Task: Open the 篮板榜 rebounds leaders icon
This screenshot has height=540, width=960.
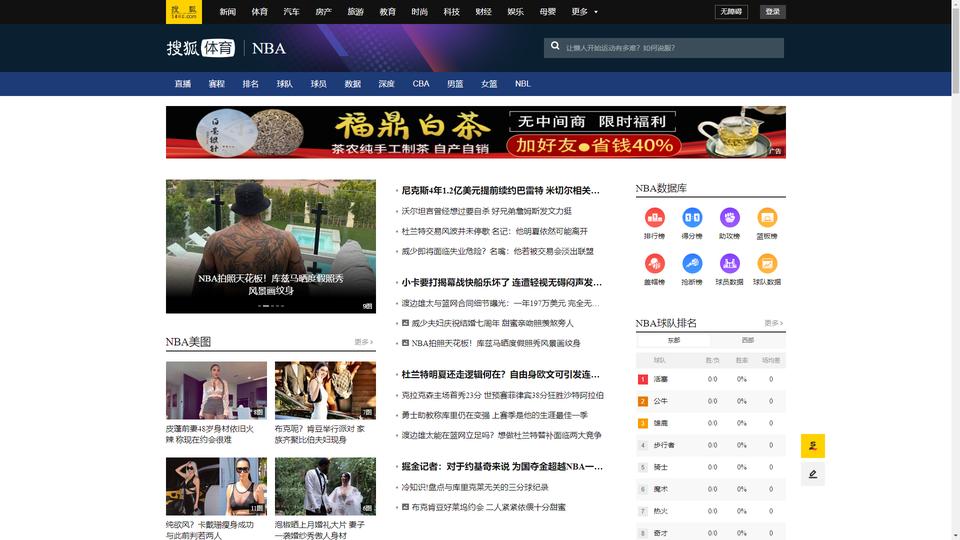Action: [x=767, y=217]
